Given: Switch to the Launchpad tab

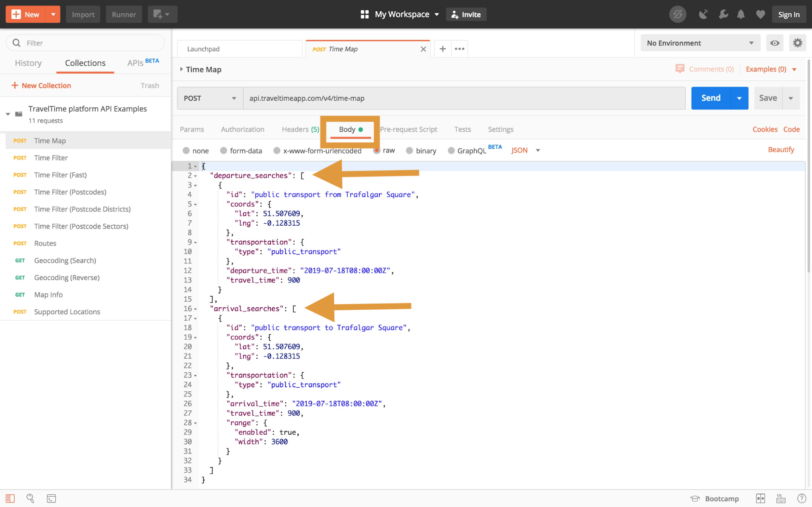Looking at the screenshot, I should pyautogui.click(x=240, y=49).
